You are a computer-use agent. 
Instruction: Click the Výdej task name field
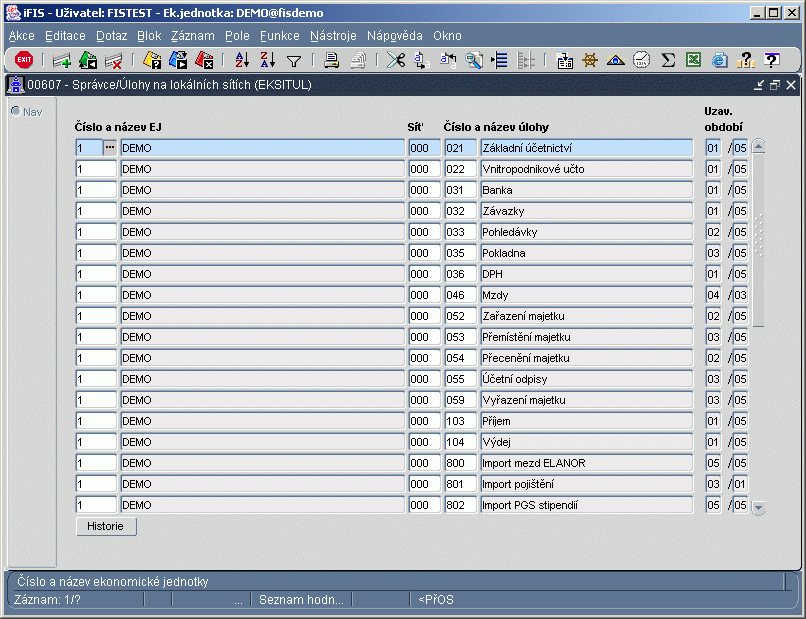click(x=587, y=442)
